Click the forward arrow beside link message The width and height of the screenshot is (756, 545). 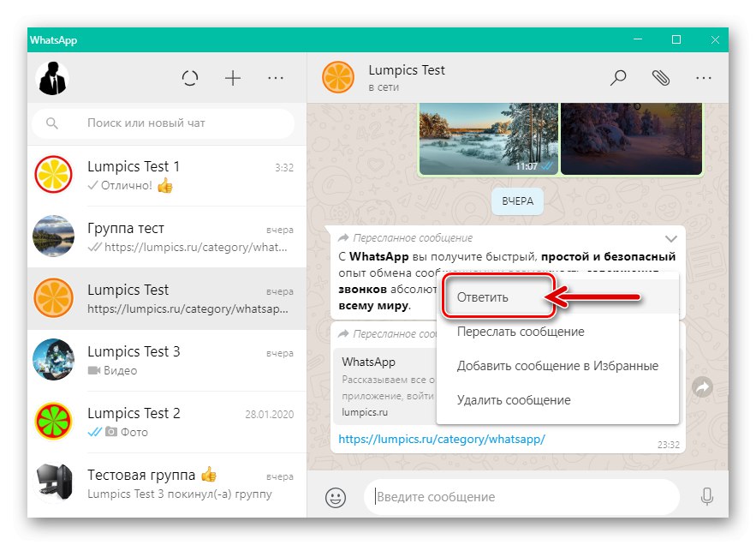tap(702, 386)
